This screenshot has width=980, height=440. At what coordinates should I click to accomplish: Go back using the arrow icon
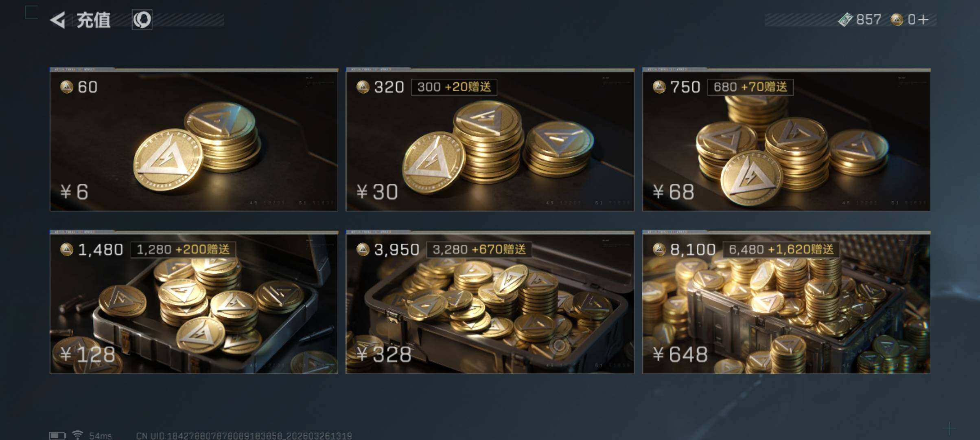click(58, 20)
